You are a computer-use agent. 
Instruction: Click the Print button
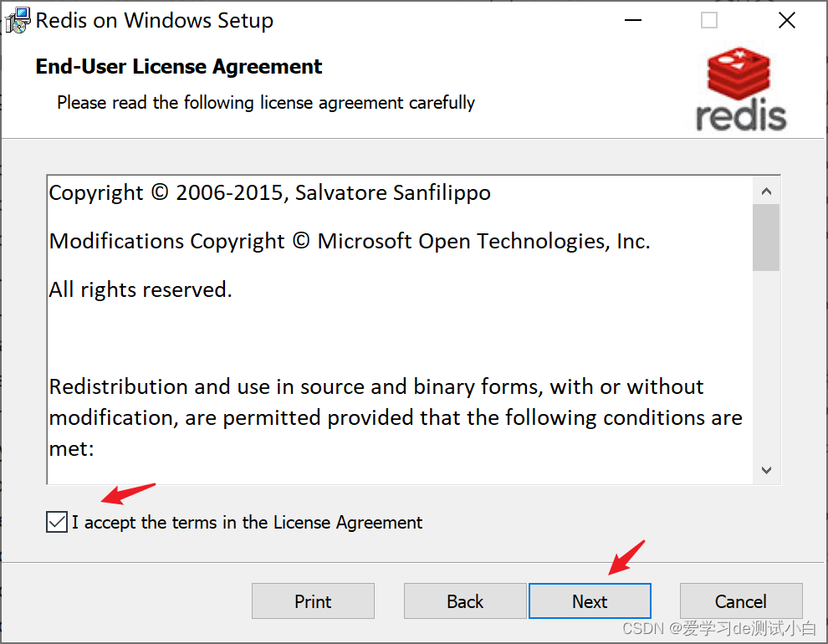[313, 601]
